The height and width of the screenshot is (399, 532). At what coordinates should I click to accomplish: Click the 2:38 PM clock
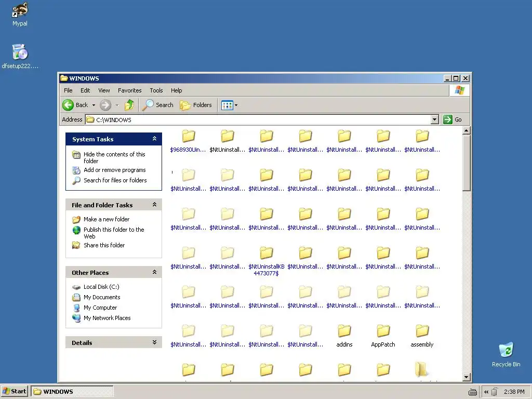[514, 392]
